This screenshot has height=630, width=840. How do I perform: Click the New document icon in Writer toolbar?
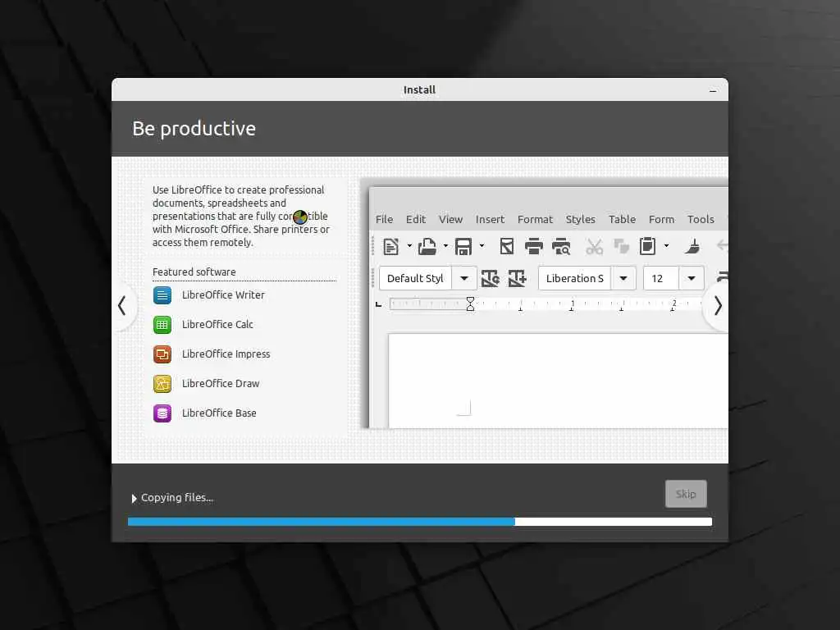pyautogui.click(x=391, y=246)
